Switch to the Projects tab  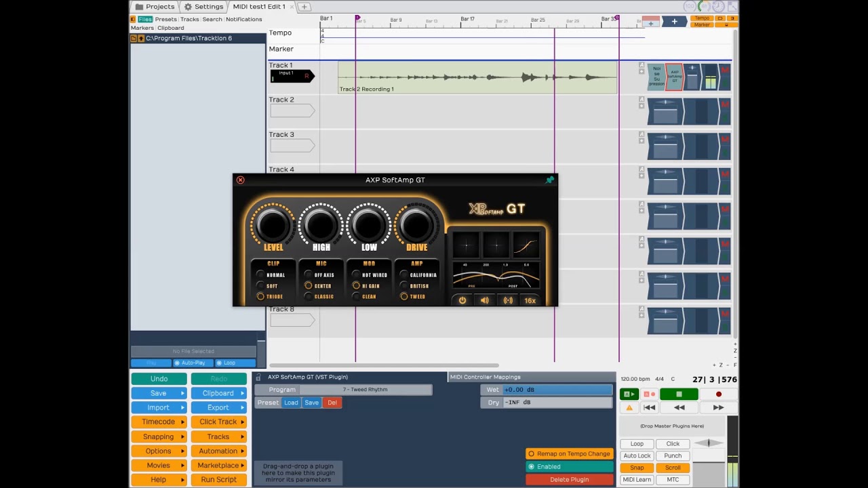tap(155, 6)
